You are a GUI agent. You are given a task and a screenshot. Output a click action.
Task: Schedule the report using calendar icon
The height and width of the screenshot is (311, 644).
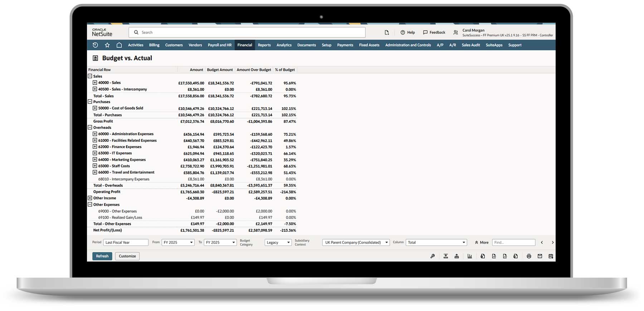tap(551, 256)
